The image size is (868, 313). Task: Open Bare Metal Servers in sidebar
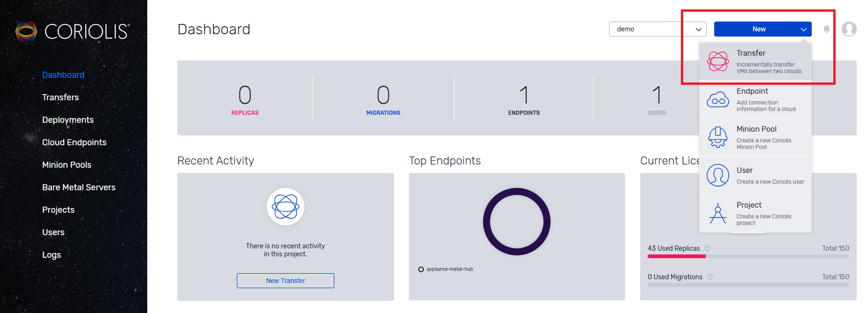79,187
